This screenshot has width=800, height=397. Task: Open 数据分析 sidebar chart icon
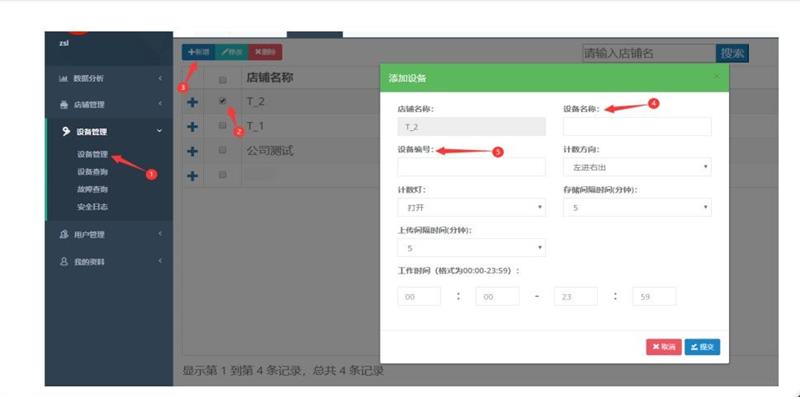(x=64, y=79)
